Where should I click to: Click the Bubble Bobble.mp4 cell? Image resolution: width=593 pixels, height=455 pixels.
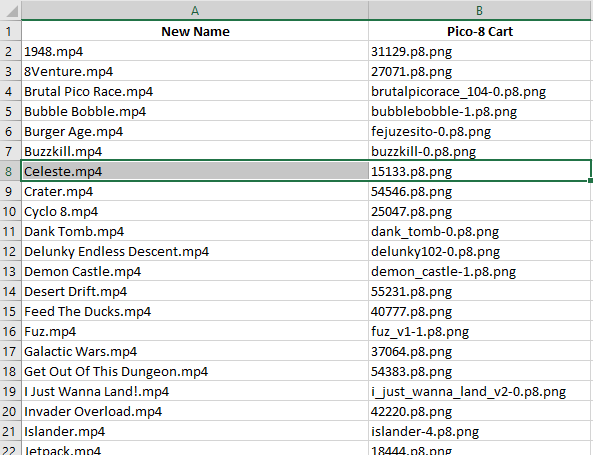click(195, 112)
